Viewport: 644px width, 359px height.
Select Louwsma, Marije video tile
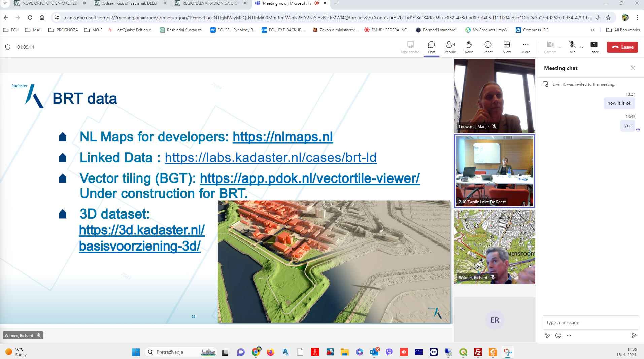coord(495,96)
